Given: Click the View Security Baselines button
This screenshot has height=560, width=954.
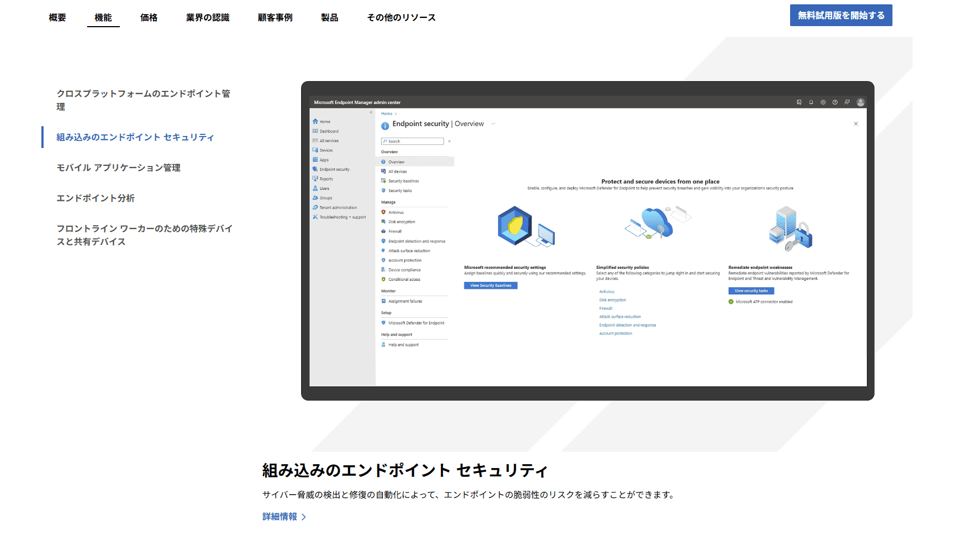Looking at the screenshot, I should tap(491, 285).
